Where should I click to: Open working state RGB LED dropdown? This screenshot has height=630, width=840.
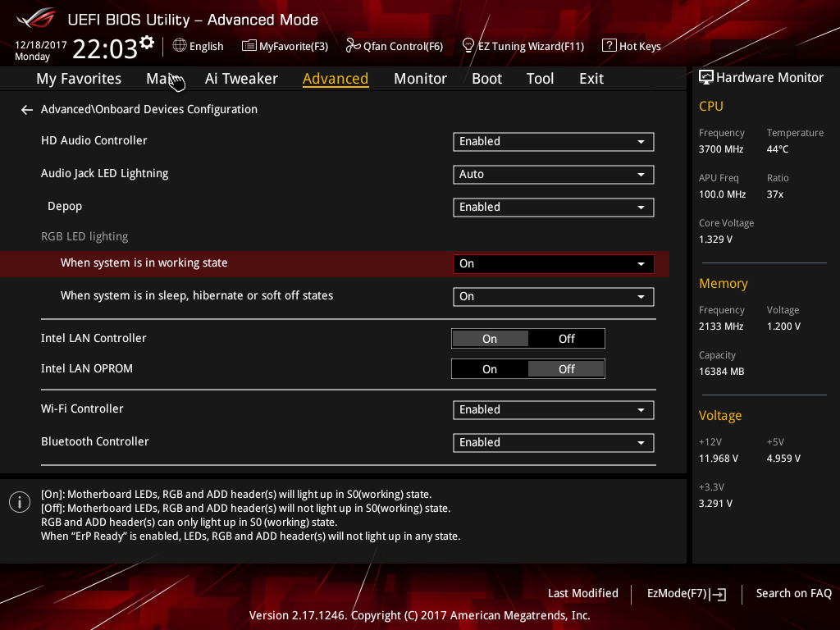coord(554,263)
